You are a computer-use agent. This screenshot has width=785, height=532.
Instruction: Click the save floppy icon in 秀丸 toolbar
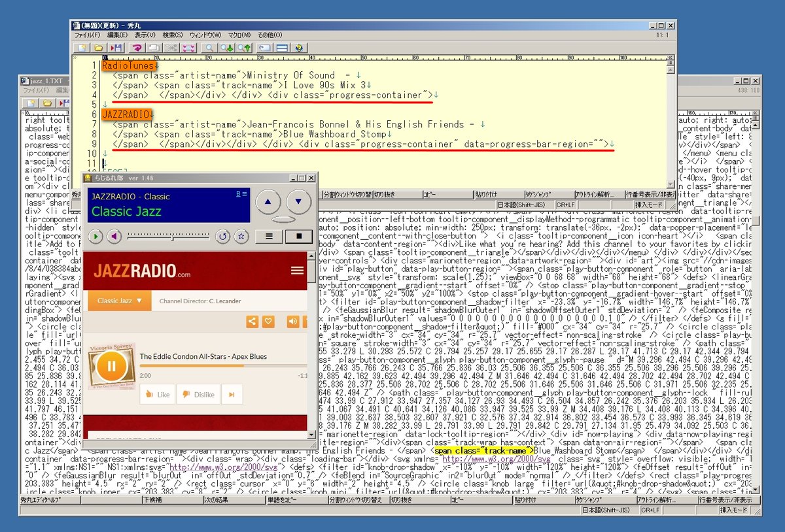point(116,48)
